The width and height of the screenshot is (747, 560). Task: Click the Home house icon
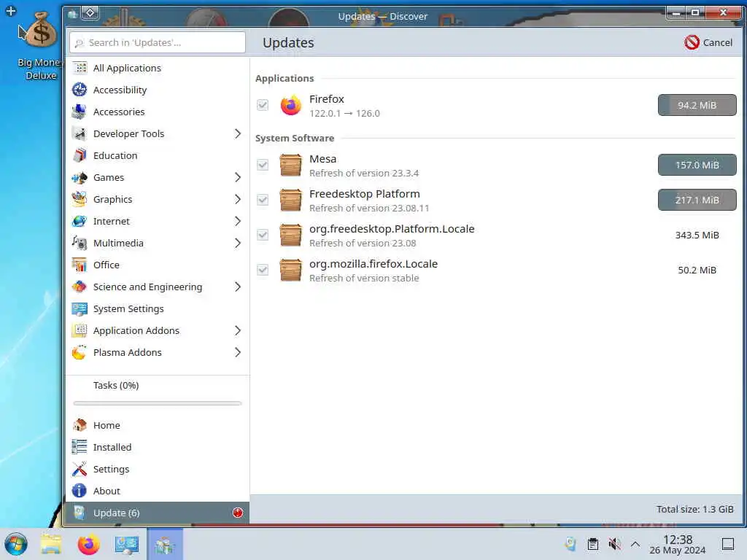coord(80,425)
